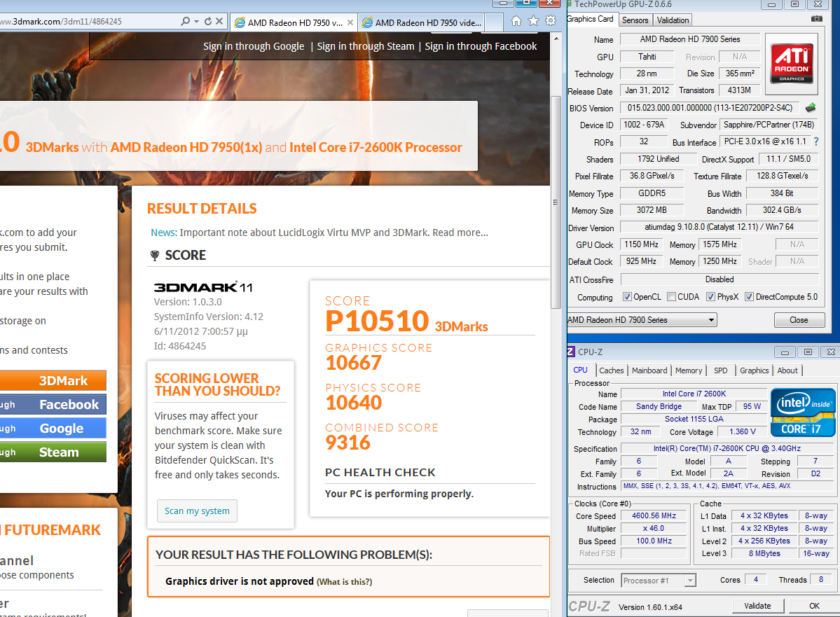
Task: Click the GPU-Z screenshot camera icon
Action: click(x=816, y=19)
